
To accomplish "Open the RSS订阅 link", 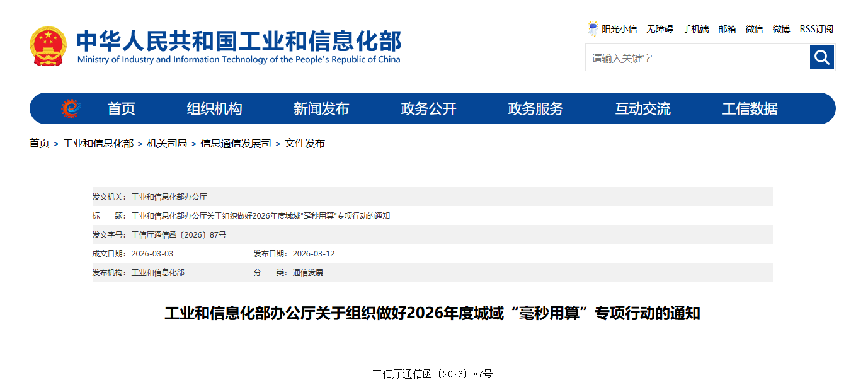I will coord(816,29).
